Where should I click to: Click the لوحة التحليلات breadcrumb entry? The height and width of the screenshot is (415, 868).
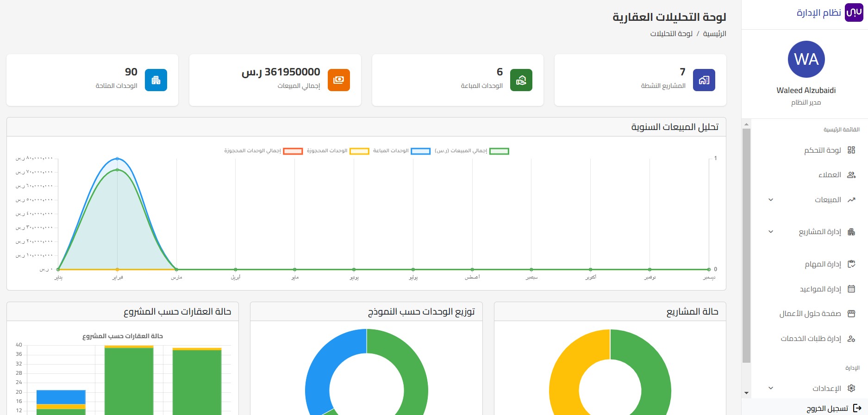click(671, 34)
